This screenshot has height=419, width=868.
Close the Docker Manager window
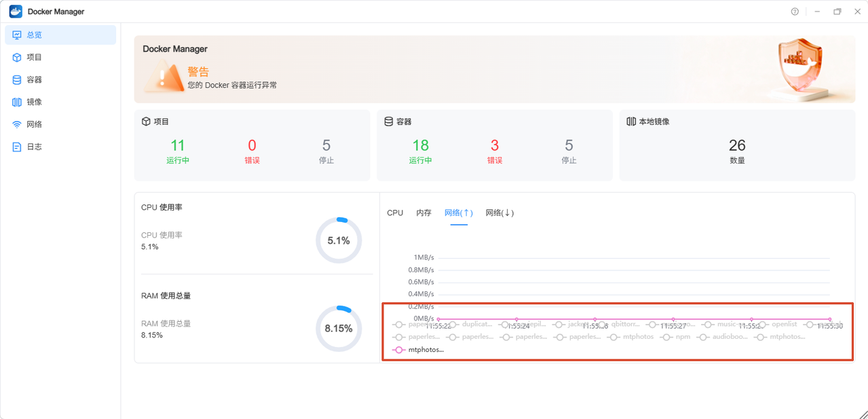[857, 12]
